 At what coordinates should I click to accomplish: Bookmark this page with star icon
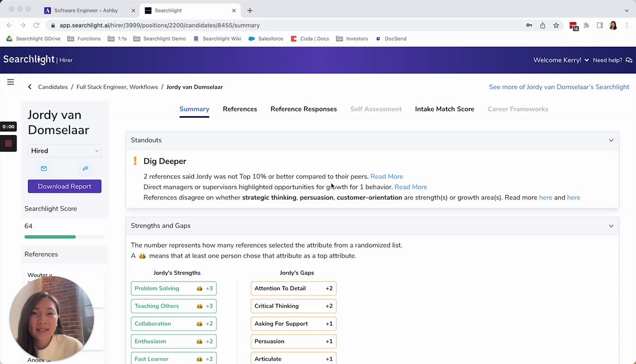[x=556, y=25]
